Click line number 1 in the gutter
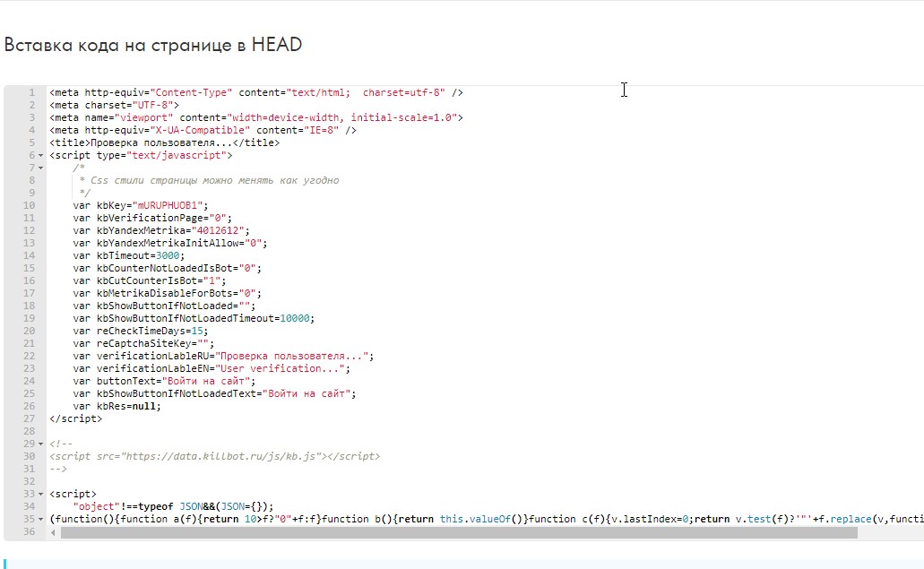Screen dimensions: 924x569 [32, 92]
